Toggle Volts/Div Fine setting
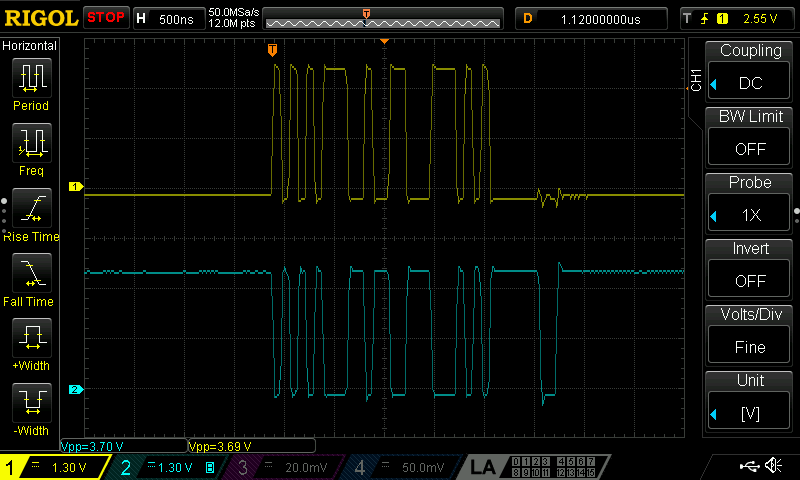The width and height of the screenshot is (800, 480). 749,347
